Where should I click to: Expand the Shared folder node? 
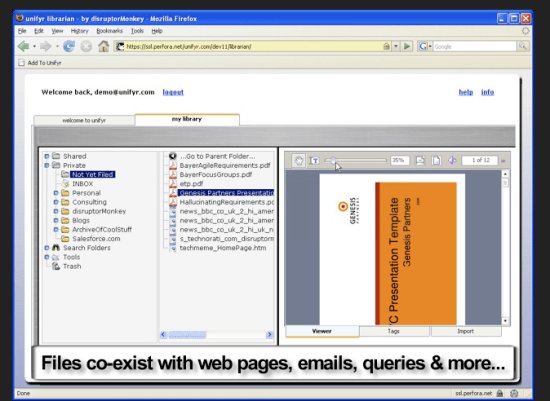click(47, 156)
